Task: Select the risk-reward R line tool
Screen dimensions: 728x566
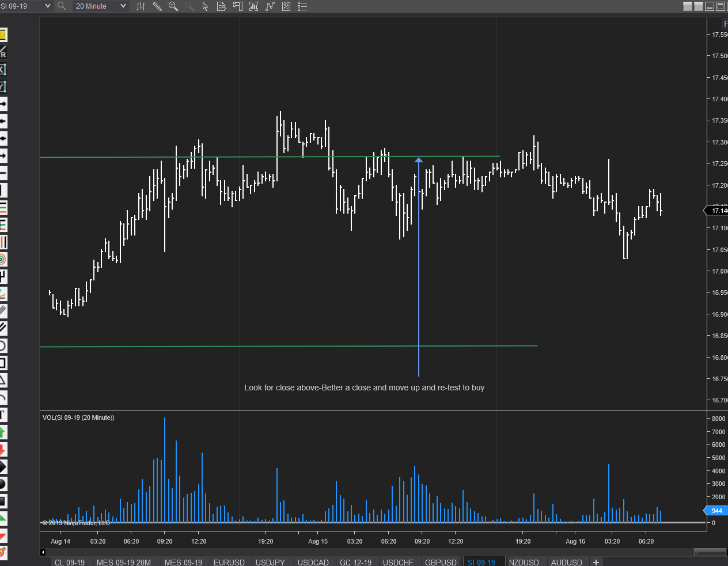Action: (3, 52)
